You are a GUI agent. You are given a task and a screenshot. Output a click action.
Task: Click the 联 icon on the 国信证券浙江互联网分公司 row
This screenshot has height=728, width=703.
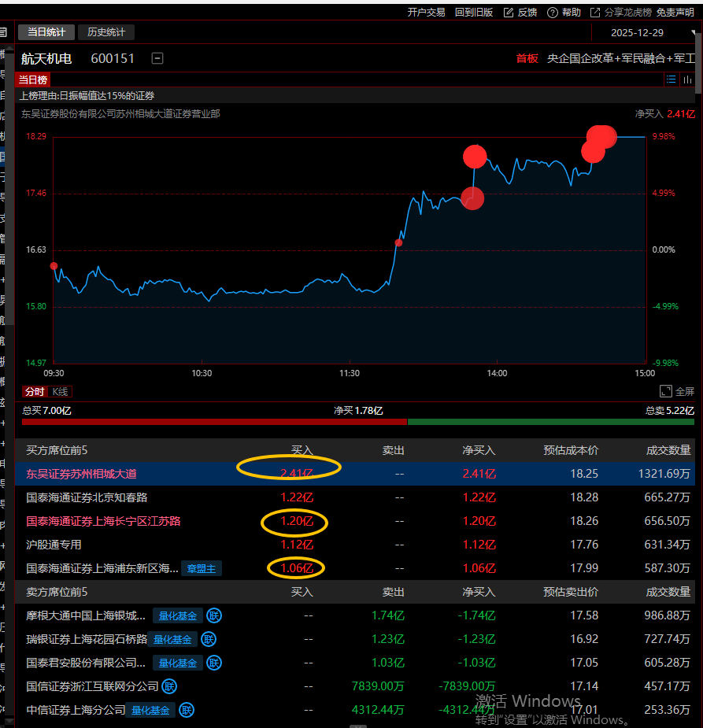[x=169, y=686]
